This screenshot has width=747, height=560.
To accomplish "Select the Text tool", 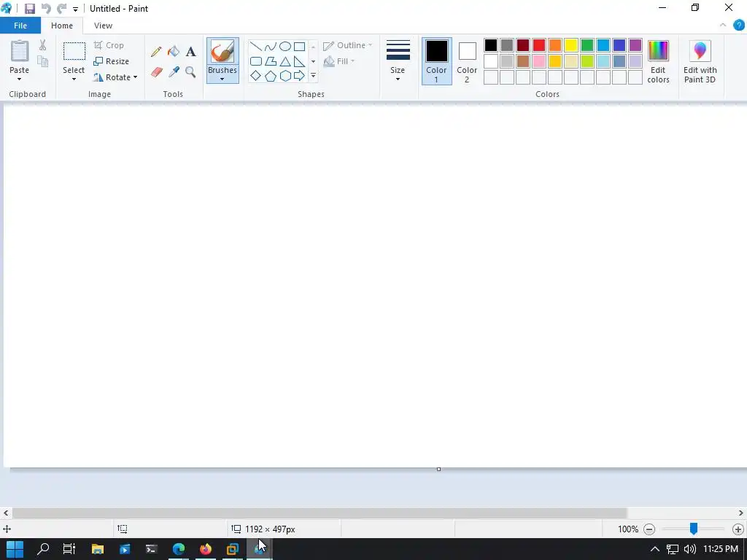I will tap(190, 52).
